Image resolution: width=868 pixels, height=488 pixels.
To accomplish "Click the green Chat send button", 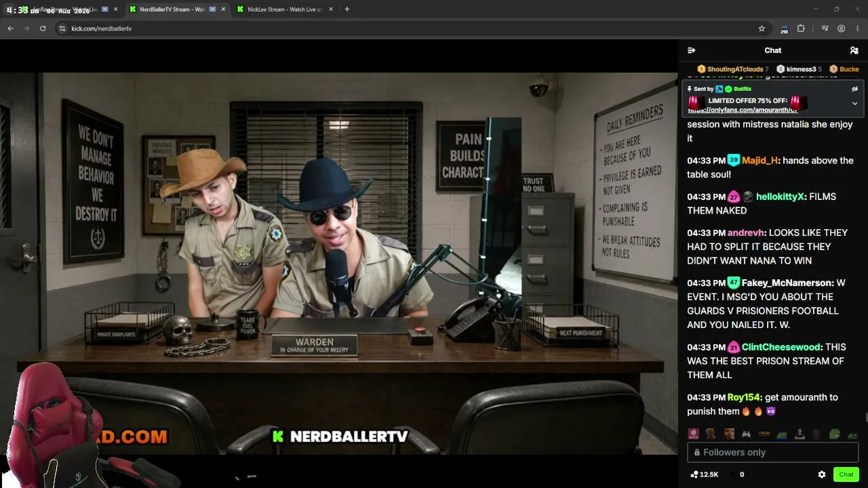I will pos(846,474).
